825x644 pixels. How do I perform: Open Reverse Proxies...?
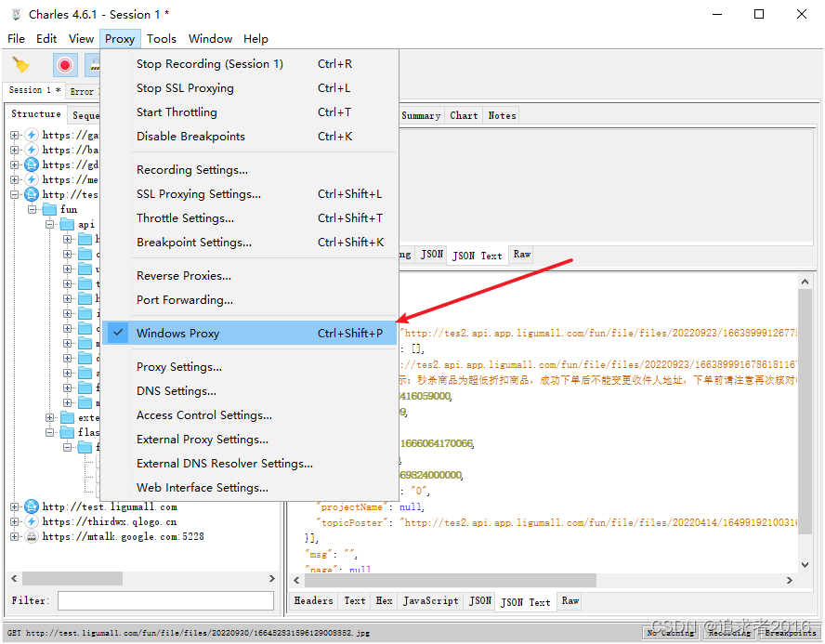[x=249, y=276]
